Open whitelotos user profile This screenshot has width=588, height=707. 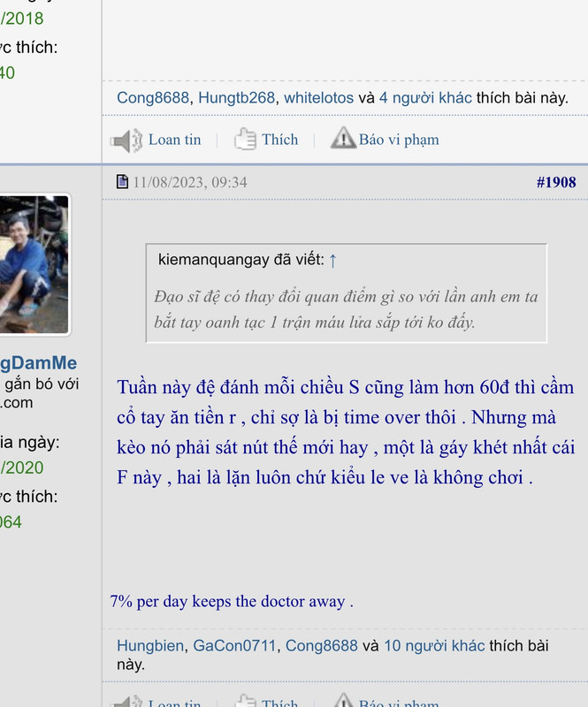(318, 98)
